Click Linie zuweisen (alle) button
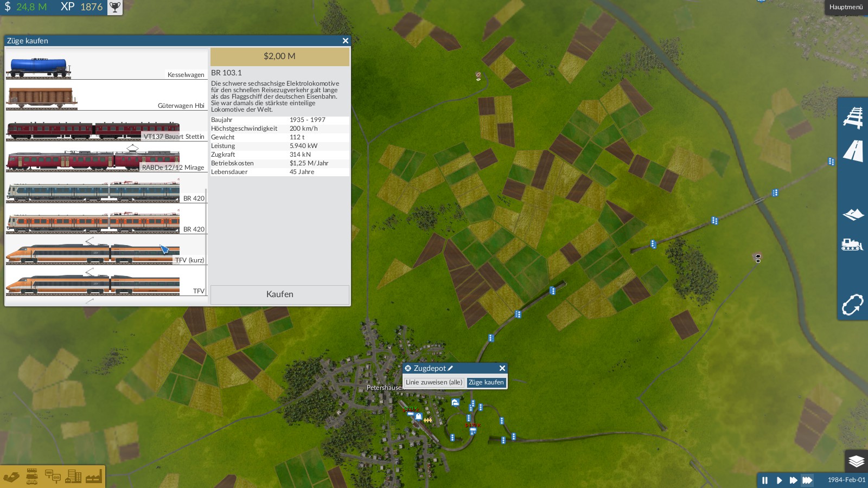The image size is (868, 488). (x=434, y=382)
